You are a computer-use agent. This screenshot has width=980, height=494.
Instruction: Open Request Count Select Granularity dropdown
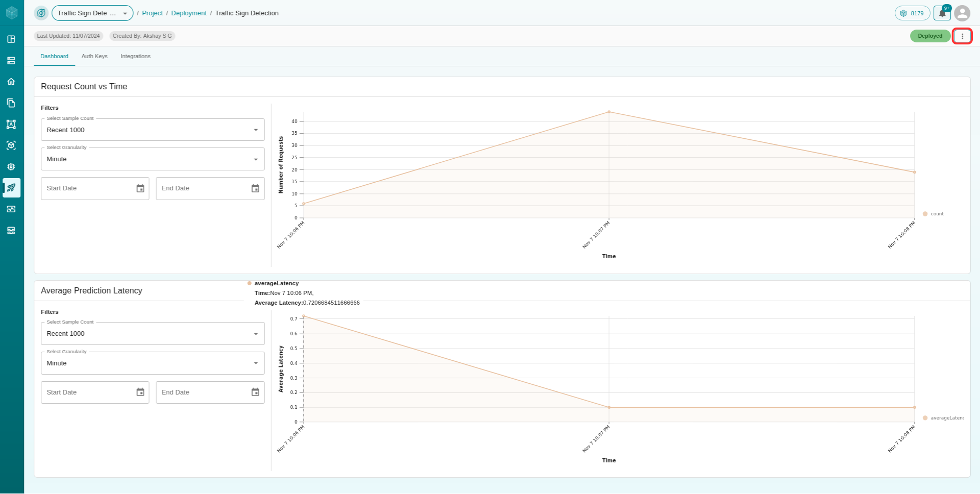point(153,159)
